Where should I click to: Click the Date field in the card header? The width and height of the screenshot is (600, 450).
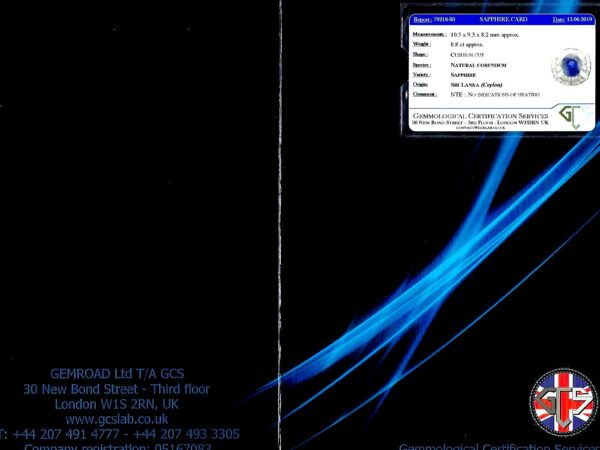coord(572,19)
